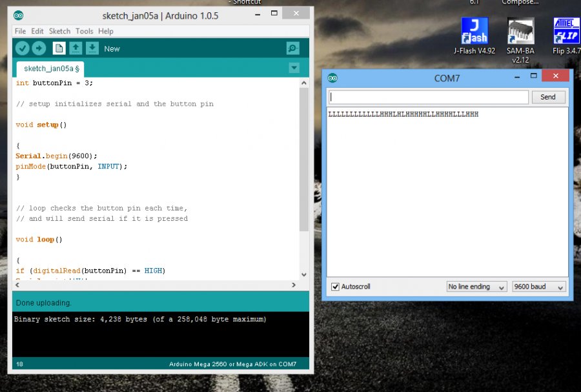Click the vertical scrollbar thumb in editor

(304, 160)
